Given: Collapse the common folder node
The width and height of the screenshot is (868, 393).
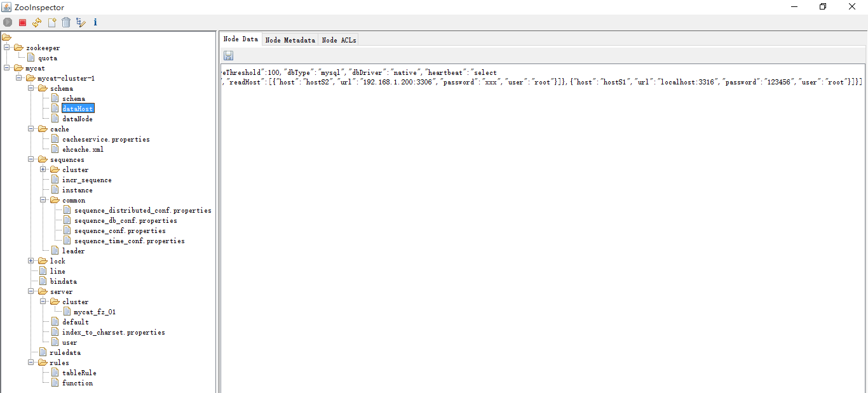Looking at the screenshot, I should point(43,200).
